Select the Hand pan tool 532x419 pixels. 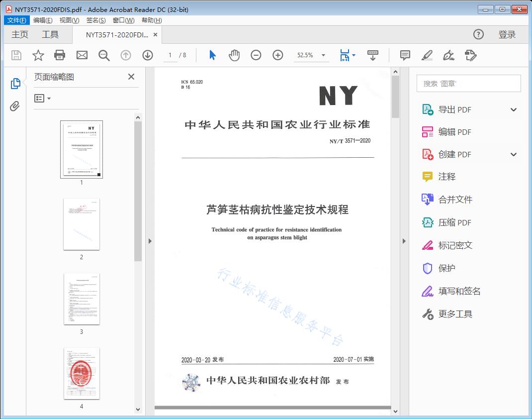click(234, 55)
